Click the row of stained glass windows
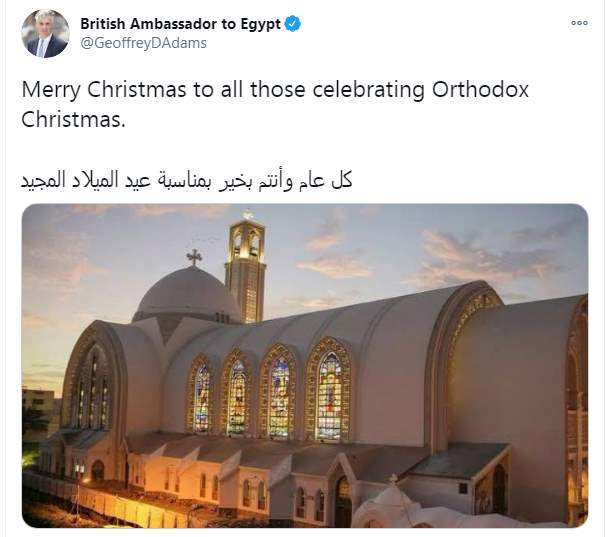This screenshot has width=606, height=537. click(x=267, y=396)
